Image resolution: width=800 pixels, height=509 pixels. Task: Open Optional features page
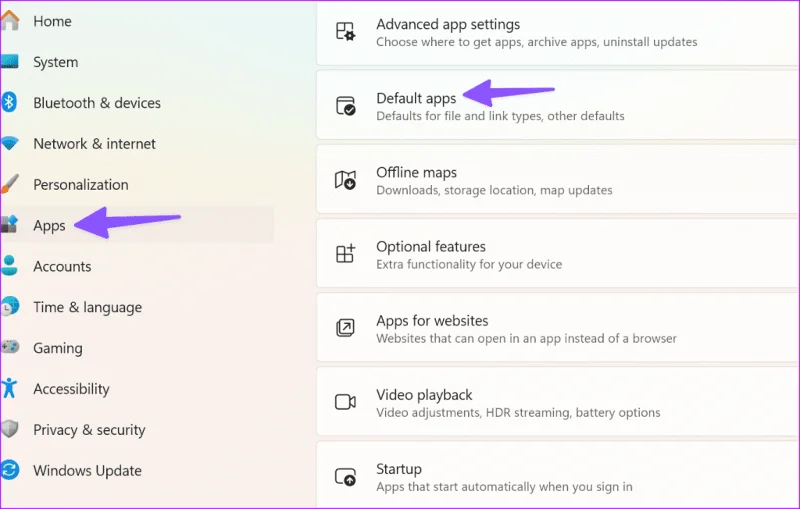click(x=558, y=253)
